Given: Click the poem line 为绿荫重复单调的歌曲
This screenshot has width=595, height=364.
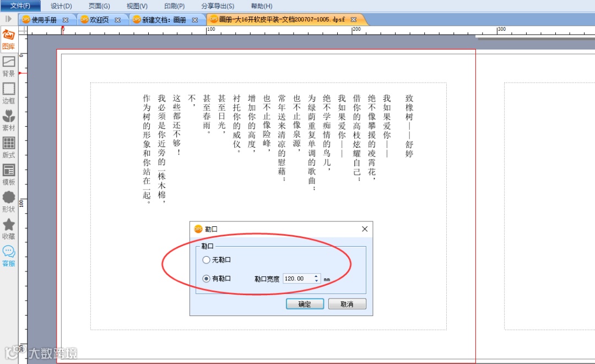Looking at the screenshot, I should (312, 143).
